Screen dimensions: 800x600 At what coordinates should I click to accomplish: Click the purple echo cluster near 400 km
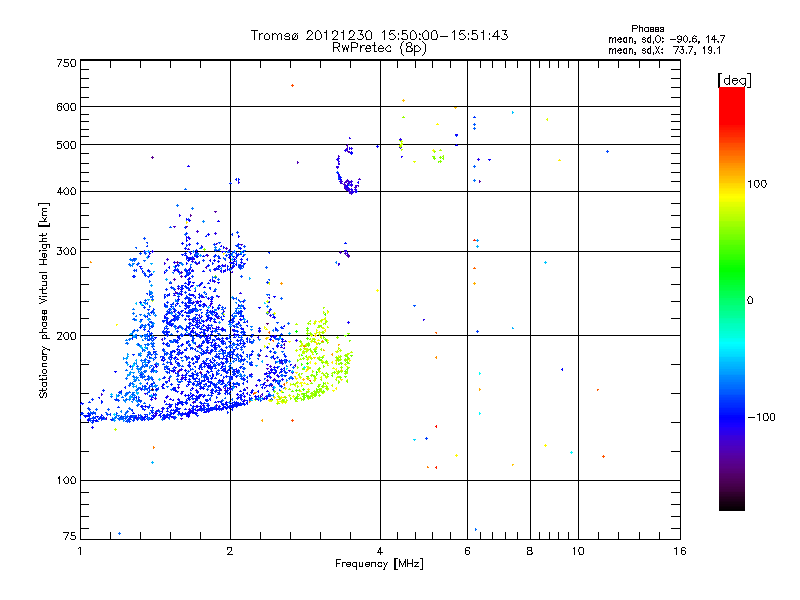[x=350, y=187]
